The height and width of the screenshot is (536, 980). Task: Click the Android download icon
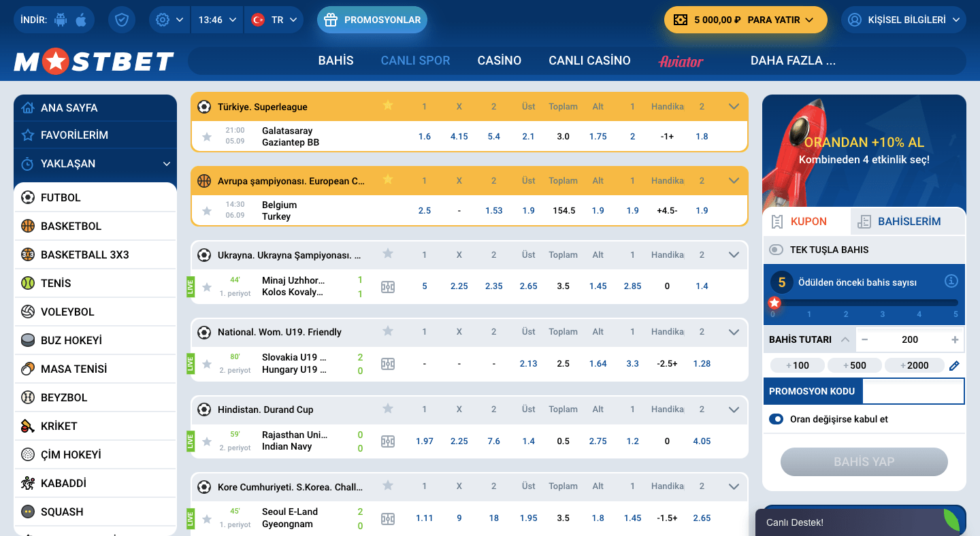[x=61, y=20]
